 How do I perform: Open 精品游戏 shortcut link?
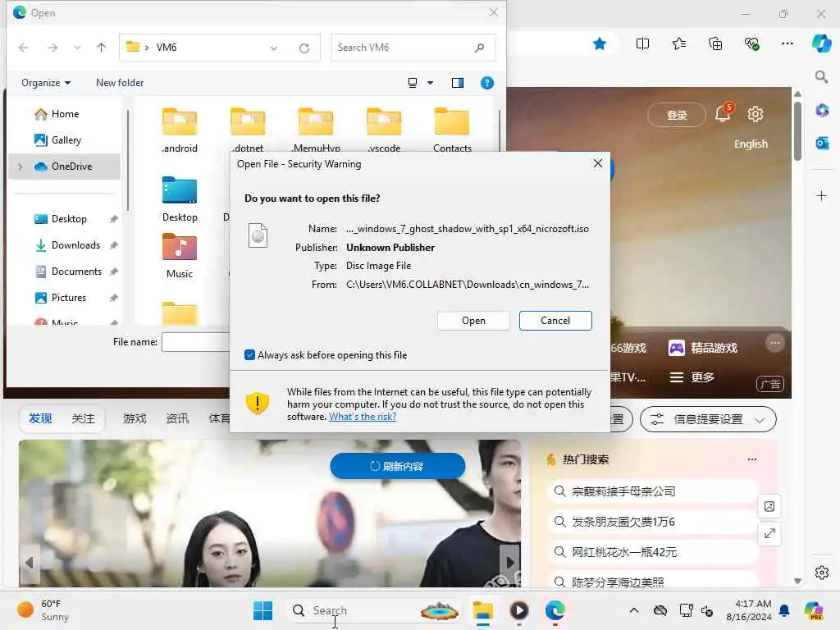point(703,348)
